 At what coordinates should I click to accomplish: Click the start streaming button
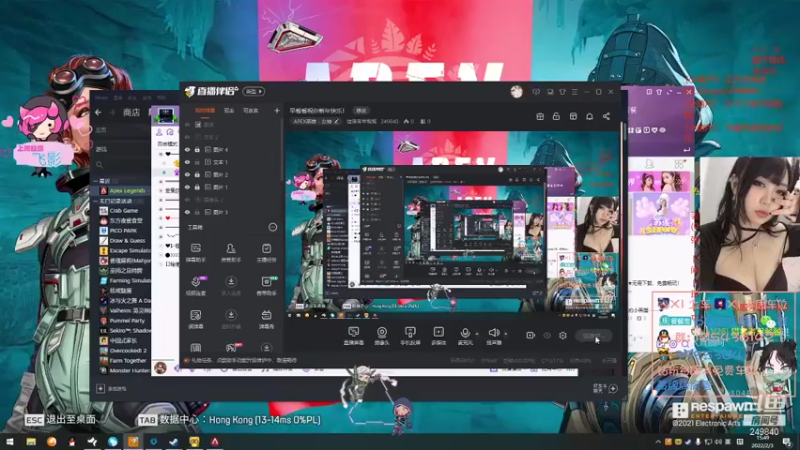(x=593, y=336)
